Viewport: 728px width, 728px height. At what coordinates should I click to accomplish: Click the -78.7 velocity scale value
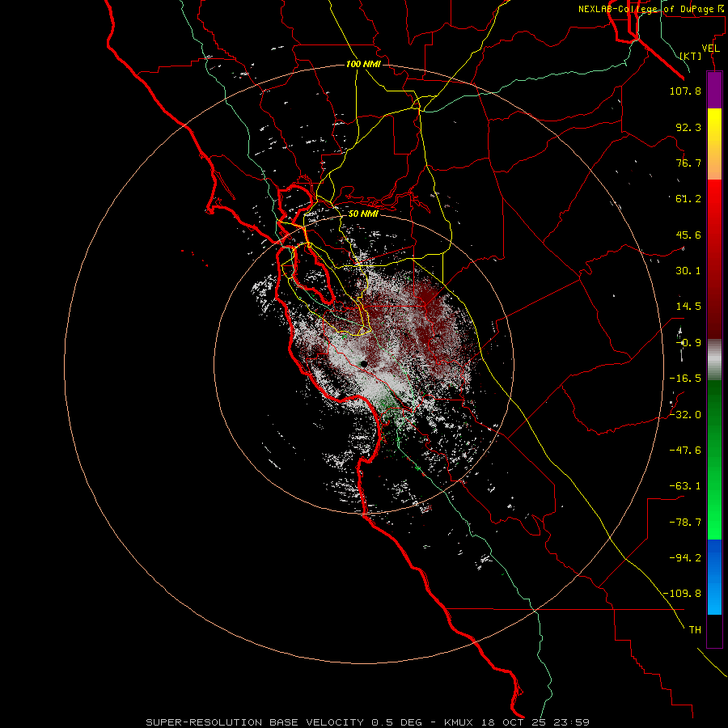[685, 523]
